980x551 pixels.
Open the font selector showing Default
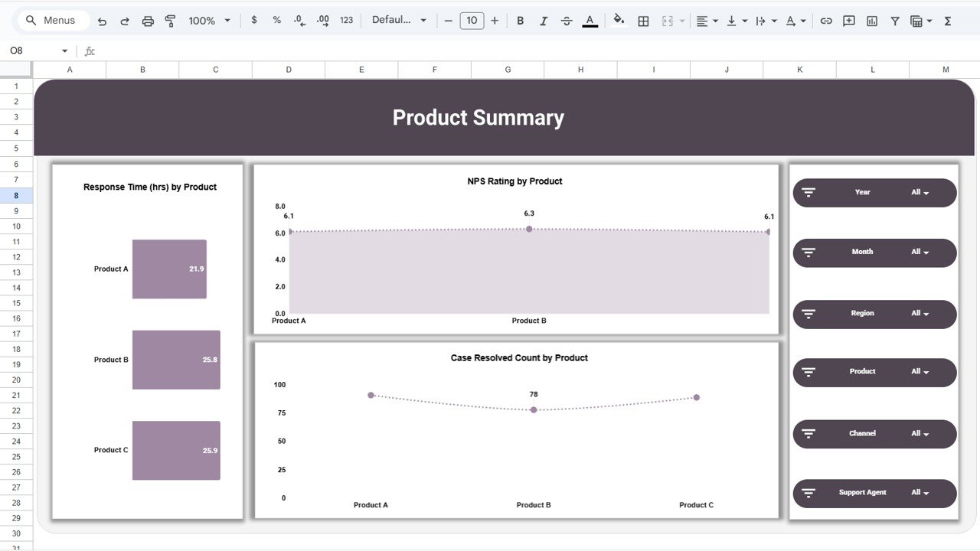(399, 21)
